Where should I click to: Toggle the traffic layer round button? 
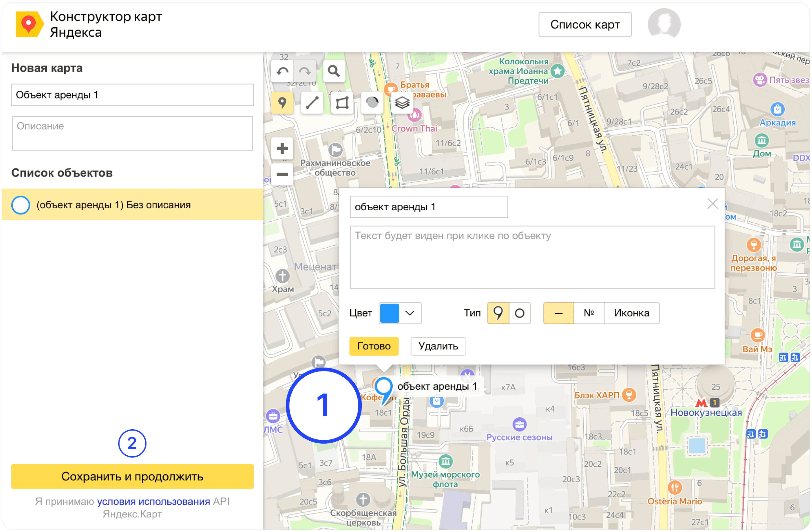pos(372,102)
